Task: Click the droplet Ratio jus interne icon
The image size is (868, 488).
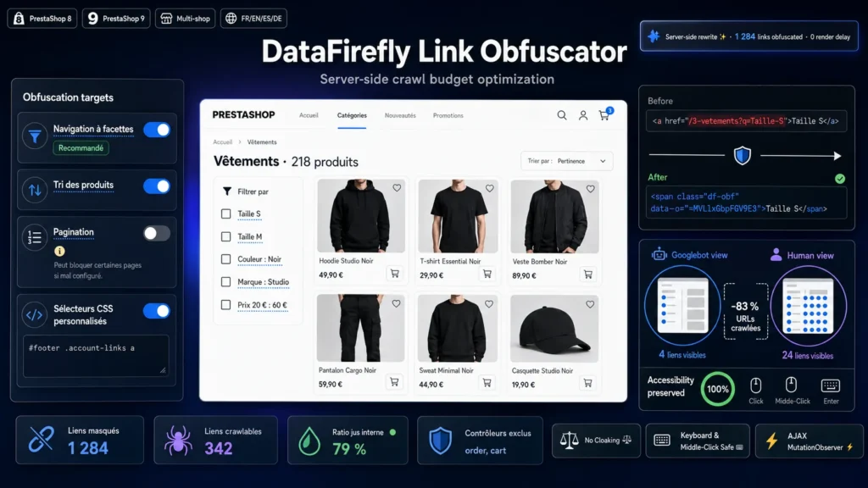Action: tap(309, 441)
